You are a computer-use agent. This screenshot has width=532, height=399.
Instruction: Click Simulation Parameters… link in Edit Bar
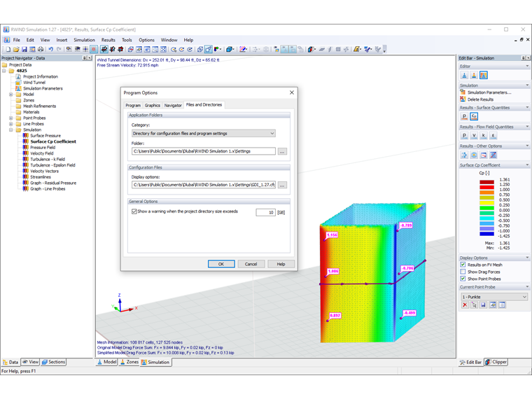[x=489, y=92]
